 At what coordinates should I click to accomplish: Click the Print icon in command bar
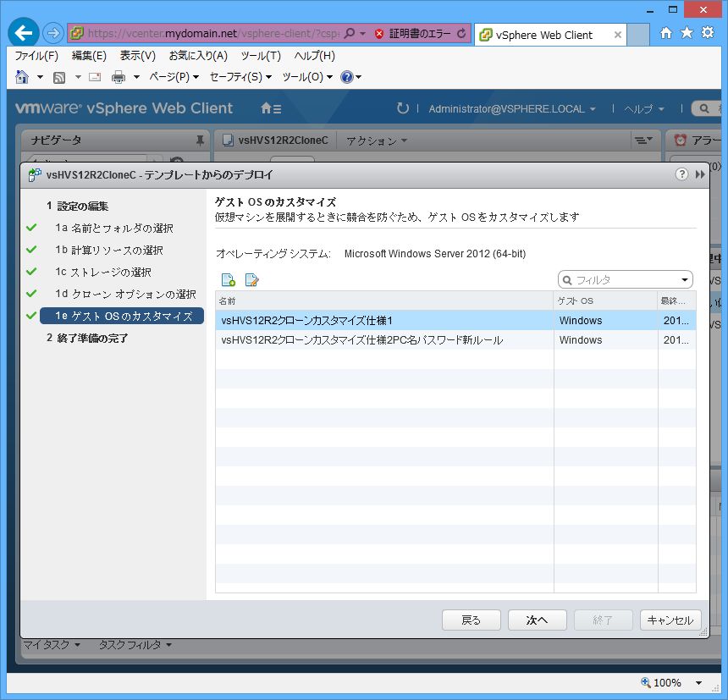119,77
